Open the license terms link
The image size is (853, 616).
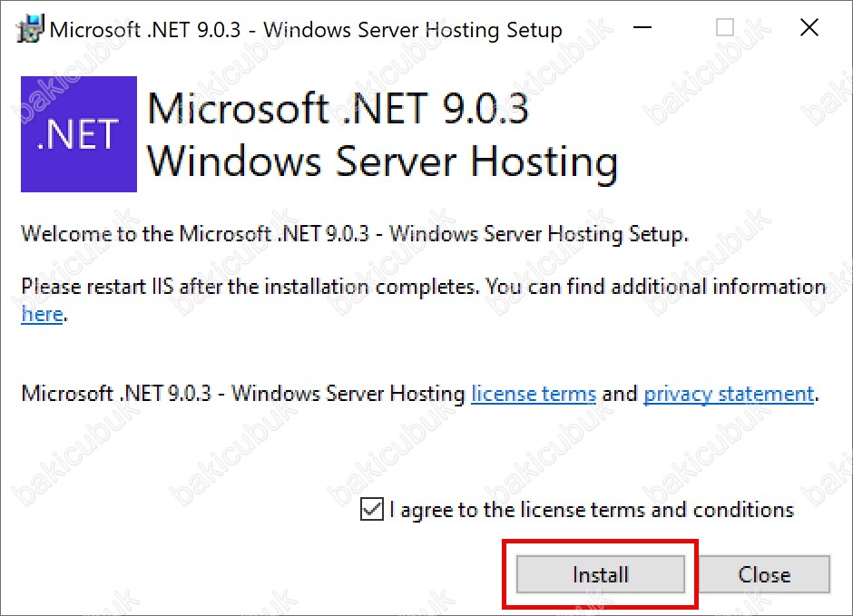pyautogui.click(x=534, y=393)
